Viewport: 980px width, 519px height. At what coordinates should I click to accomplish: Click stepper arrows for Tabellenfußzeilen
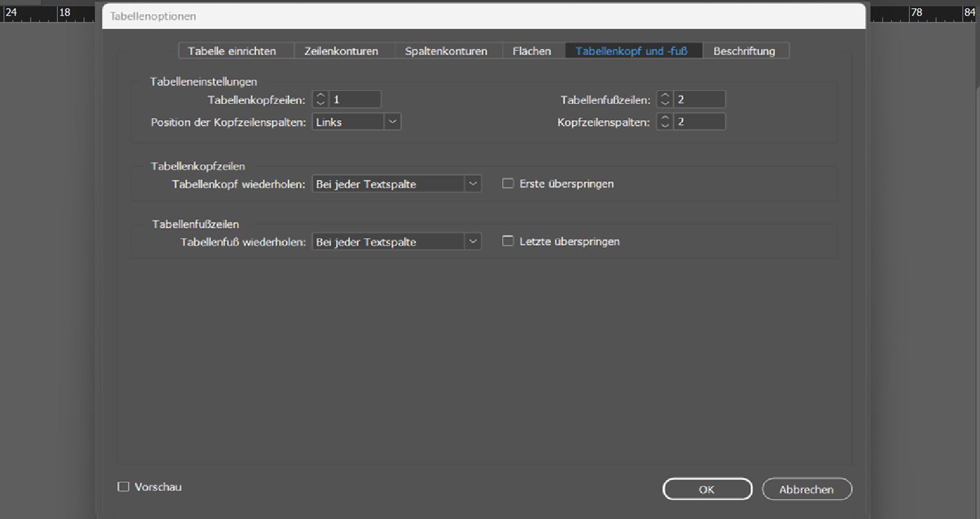(665, 99)
